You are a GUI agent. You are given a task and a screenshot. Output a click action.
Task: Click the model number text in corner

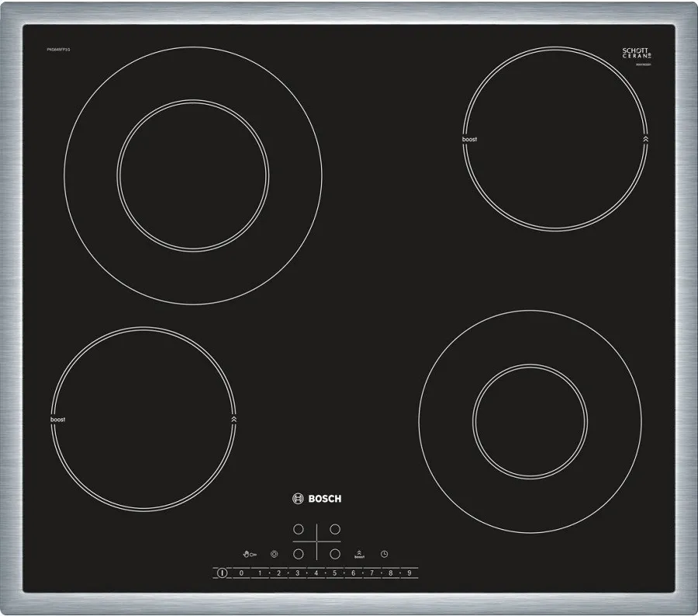(57, 50)
